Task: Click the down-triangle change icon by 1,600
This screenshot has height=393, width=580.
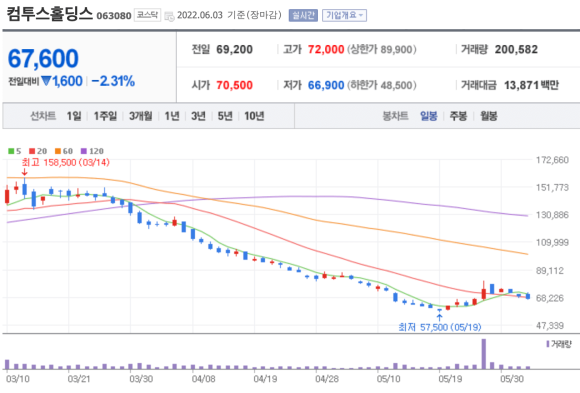Action: [x=46, y=81]
